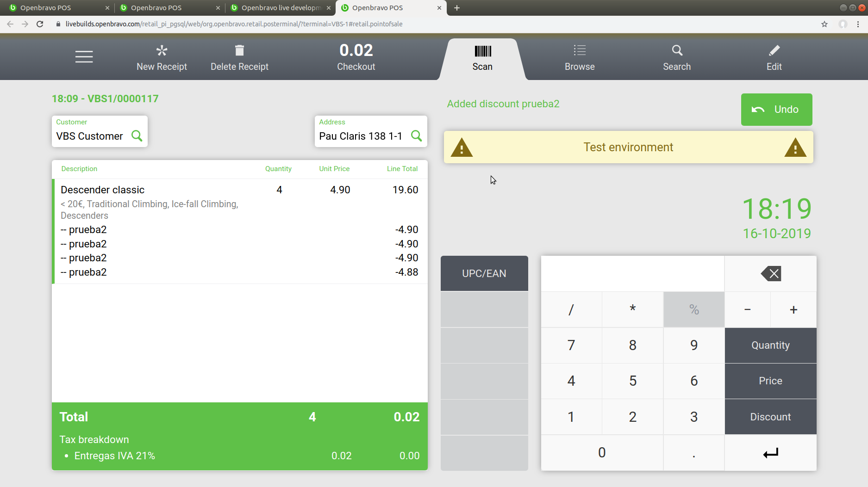The image size is (868, 487).
Task: Click the UPC/EAN button
Action: click(x=484, y=273)
